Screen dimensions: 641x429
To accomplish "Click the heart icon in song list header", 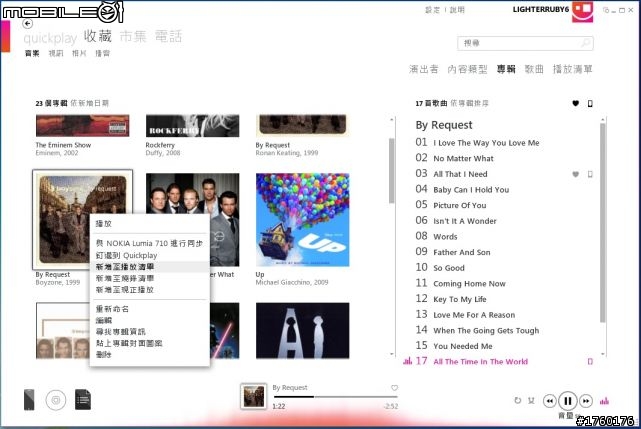I will point(576,103).
